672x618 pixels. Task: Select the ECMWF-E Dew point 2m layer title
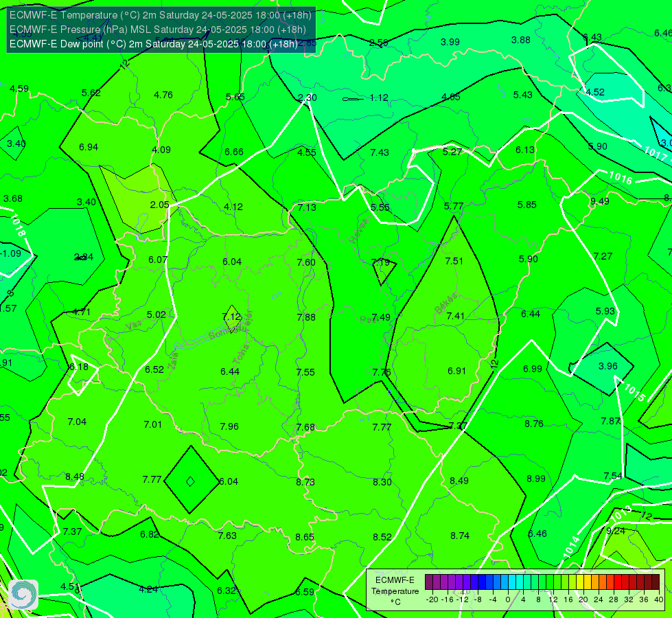(x=154, y=44)
